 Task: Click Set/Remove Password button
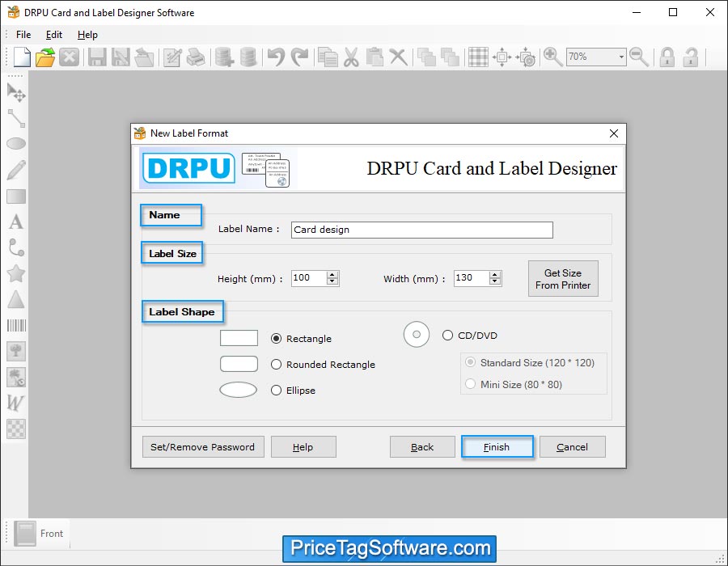pyautogui.click(x=203, y=447)
